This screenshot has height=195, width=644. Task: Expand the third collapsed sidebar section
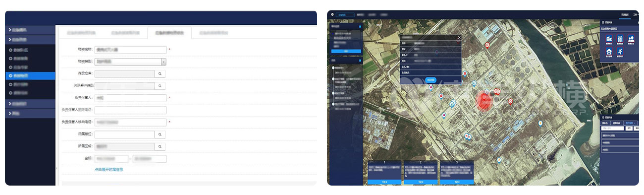click(x=30, y=104)
